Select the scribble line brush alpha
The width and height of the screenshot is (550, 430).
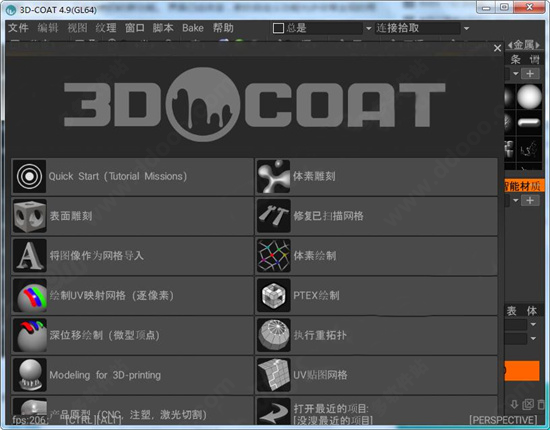529,149
